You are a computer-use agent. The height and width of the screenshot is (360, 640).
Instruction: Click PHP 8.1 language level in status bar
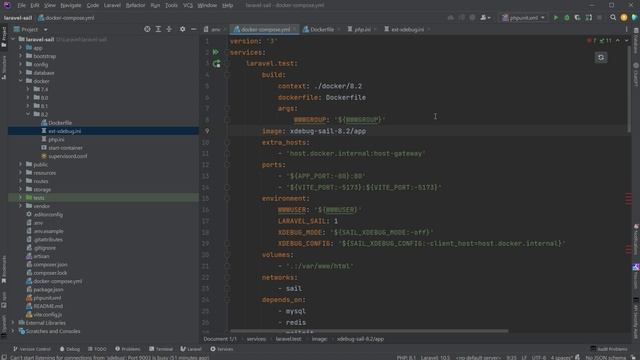point(406,358)
